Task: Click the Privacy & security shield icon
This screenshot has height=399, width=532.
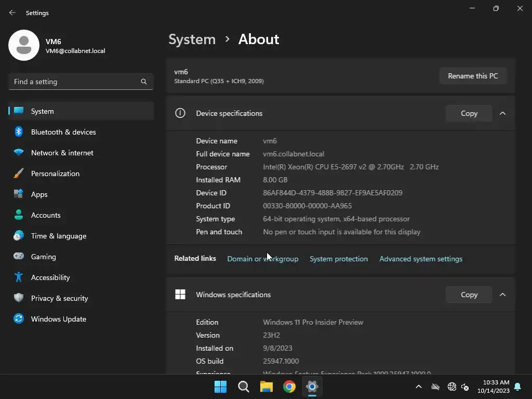Action: pos(19,298)
